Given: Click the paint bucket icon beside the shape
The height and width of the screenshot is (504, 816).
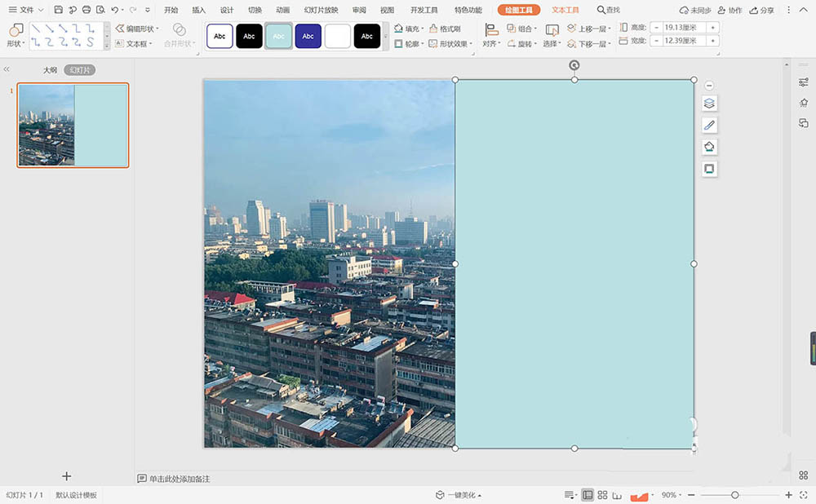Looking at the screenshot, I should [709, 148].
